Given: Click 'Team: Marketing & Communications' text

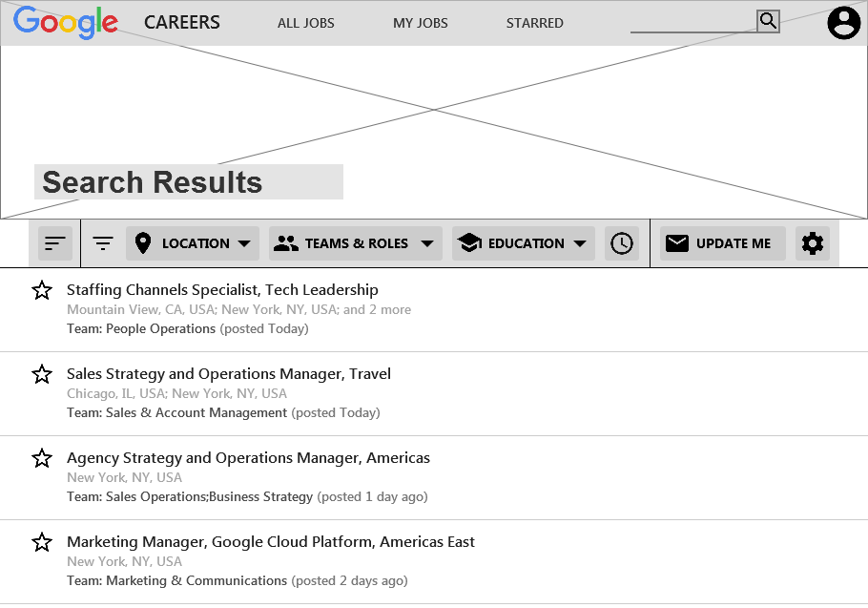Looking at the screenshot, I should pyautogui.click(x=177, y=581).
